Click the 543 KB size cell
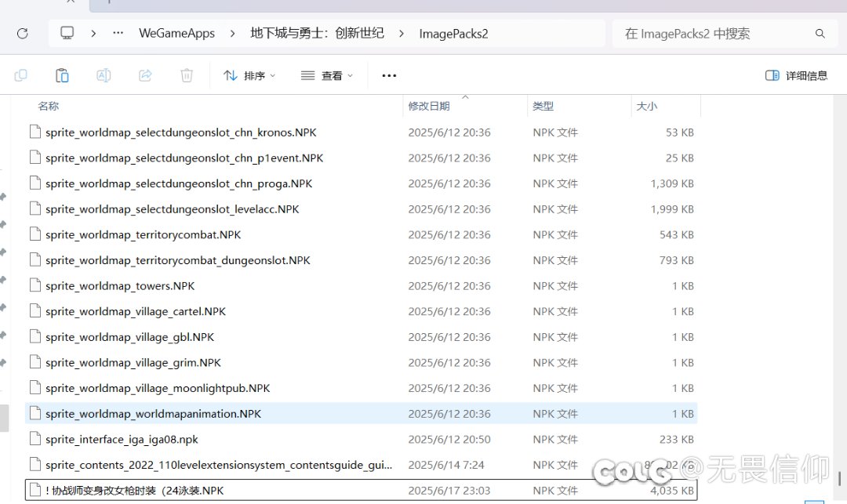 coord(676,234)
